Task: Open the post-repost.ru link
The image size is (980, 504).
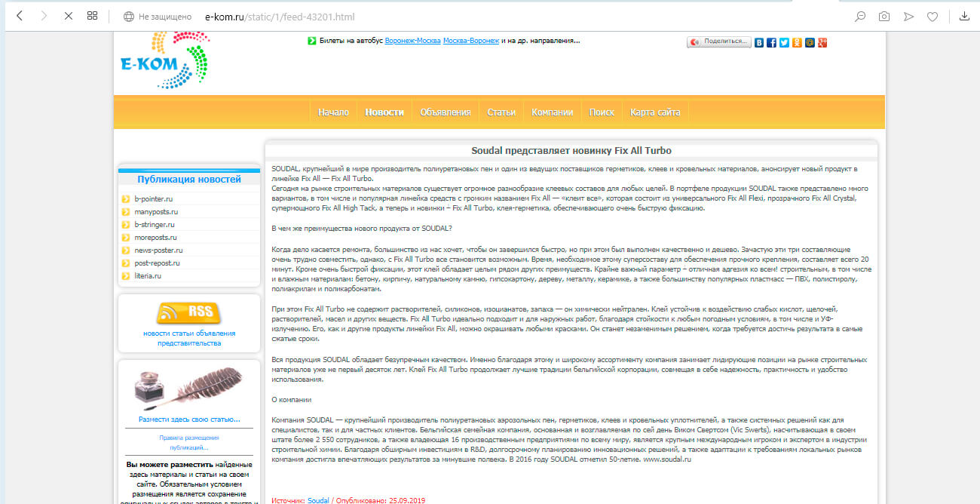Action: 158,263
